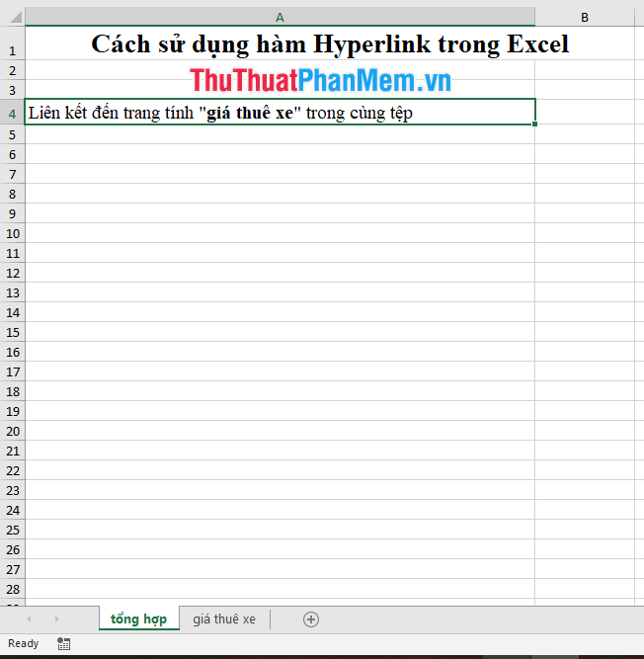
Task: Select row 1 header
Action: [x=12, y=50]
